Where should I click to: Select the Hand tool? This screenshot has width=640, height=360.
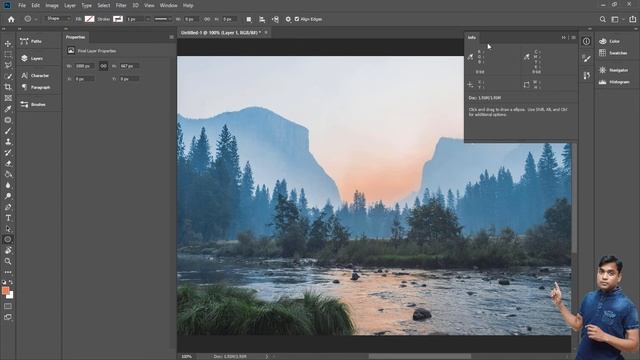point(8,251)
